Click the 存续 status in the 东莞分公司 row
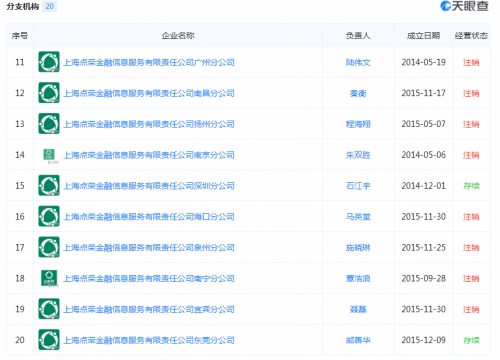 (x=471, y=340)
